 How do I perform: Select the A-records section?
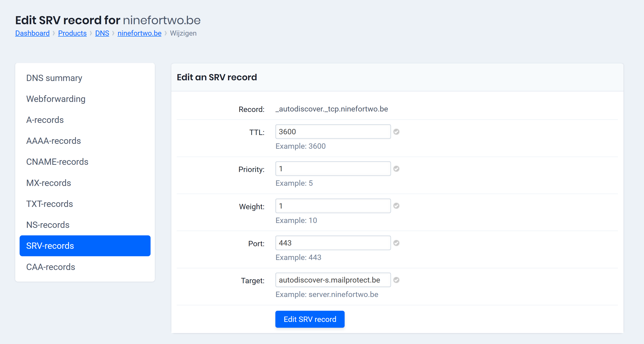pos(45,120)
